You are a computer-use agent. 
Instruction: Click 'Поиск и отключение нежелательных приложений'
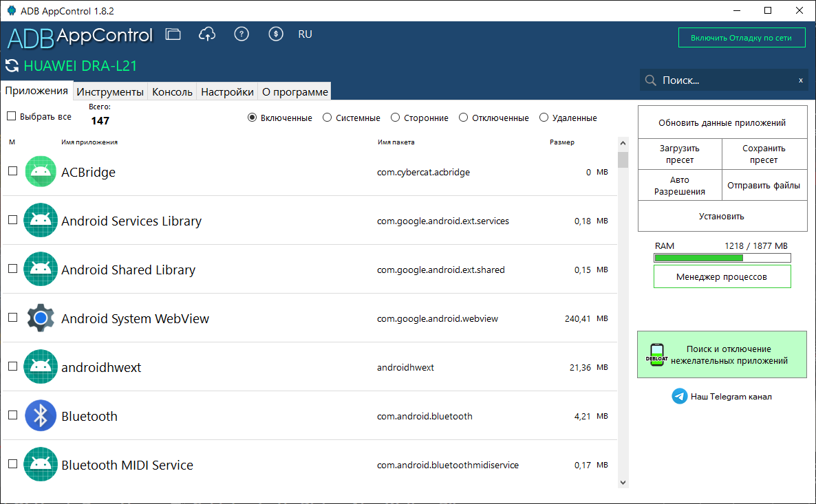pyautogui.click(x=722, y=355)
